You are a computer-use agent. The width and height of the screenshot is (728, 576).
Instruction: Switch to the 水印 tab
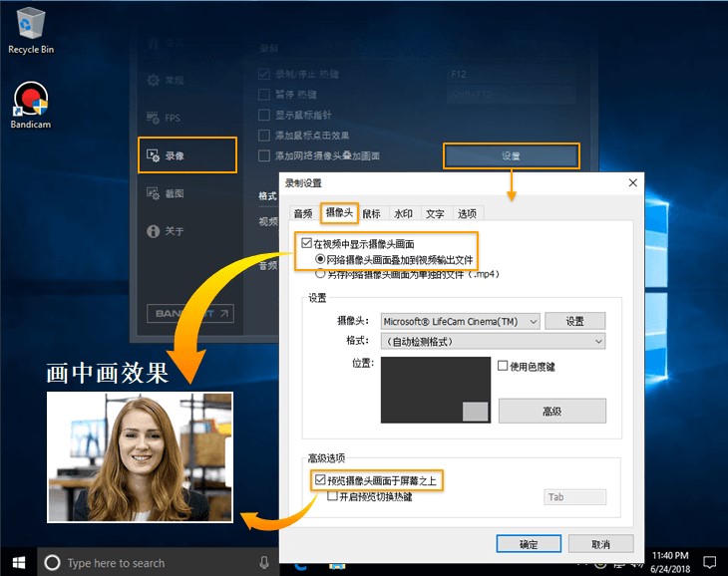pyautogui.click(x=403, y=213)
